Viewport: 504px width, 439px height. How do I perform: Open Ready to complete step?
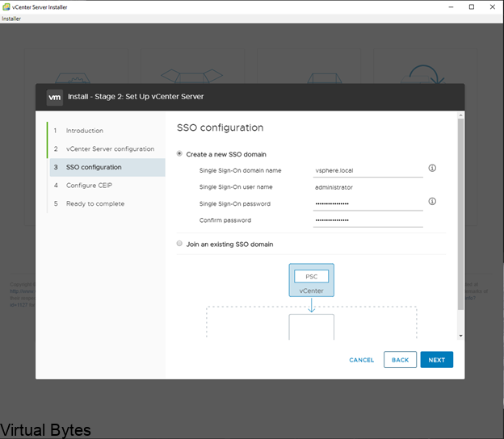tap(95, 203)
